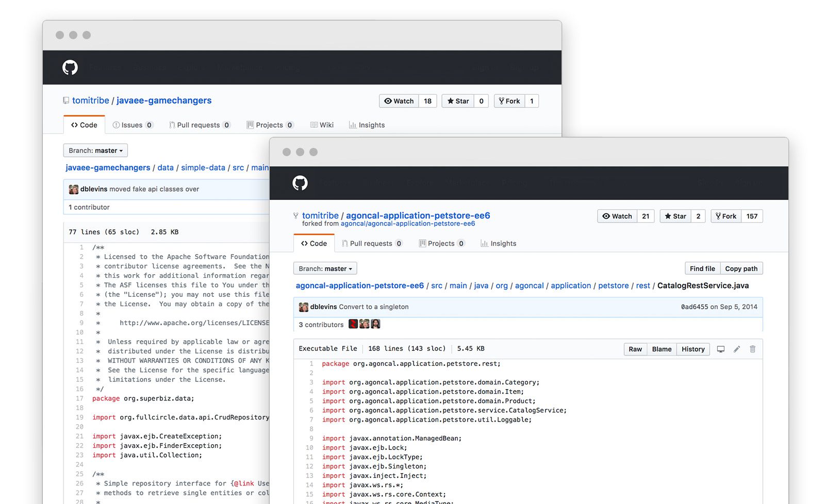This screenshot has width=825, height=504.
Task: Open org breadcrumb folder
Action: click(x=502, y=285)
